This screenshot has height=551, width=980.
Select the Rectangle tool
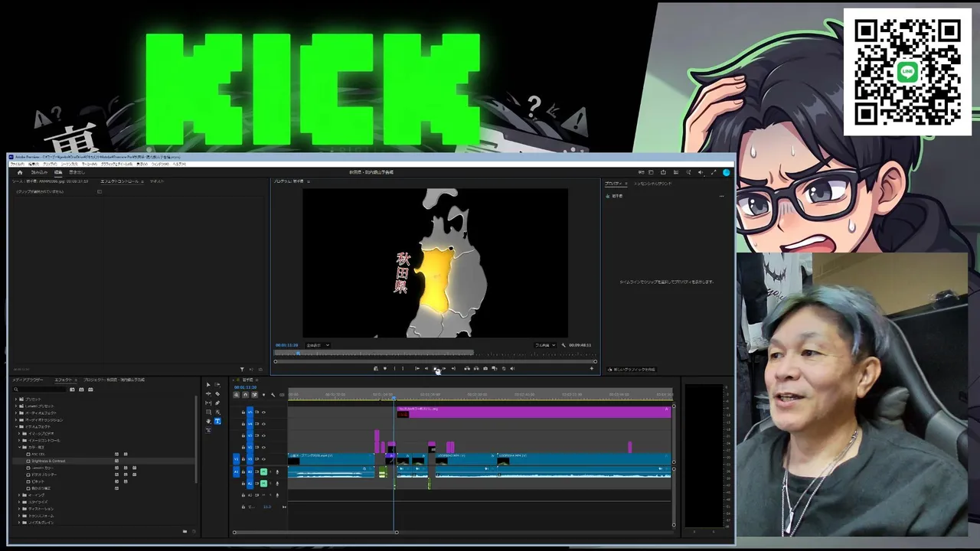tap(208, 412)
